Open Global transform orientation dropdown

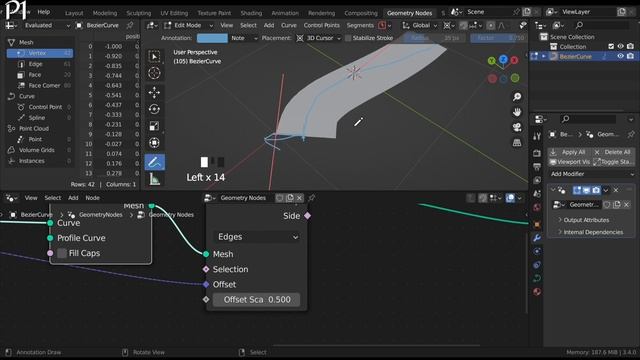(x=420, y=25)
